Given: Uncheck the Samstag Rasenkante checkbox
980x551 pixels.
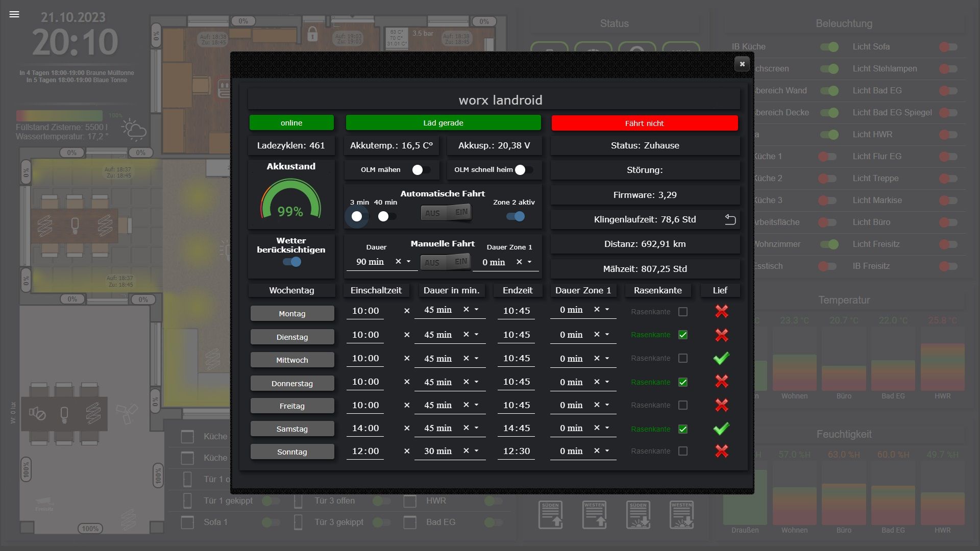Looking at the screenshot, I should click(683, 429).
